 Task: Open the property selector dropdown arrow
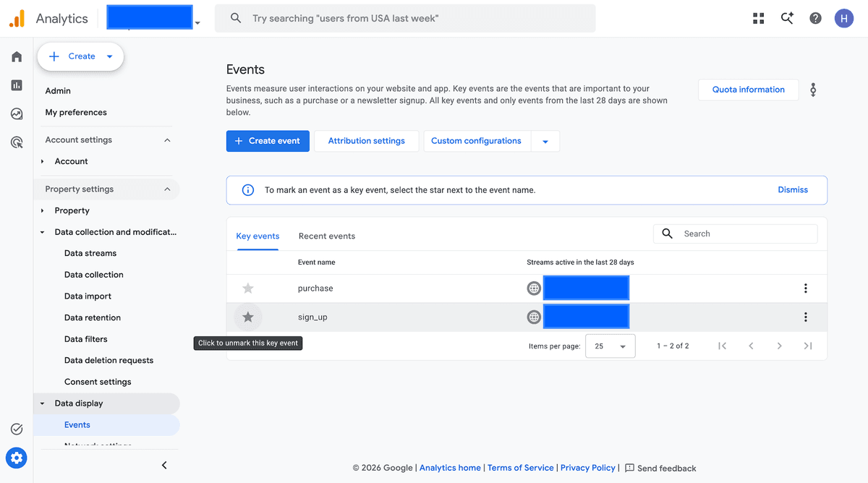[197, 23]
